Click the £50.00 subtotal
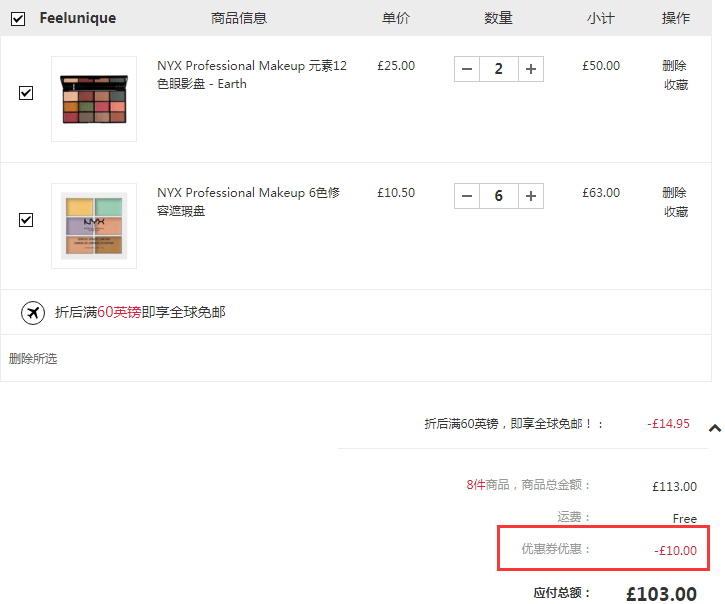725x604 pixels. tap(601, 66)
